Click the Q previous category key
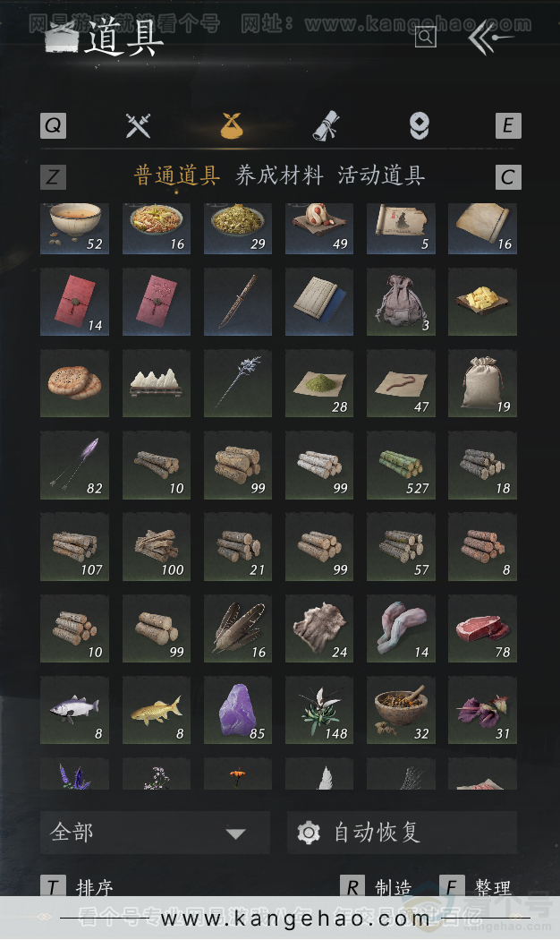Image resolution: width=560 pixels, height=940 pixels. [54, 126]
